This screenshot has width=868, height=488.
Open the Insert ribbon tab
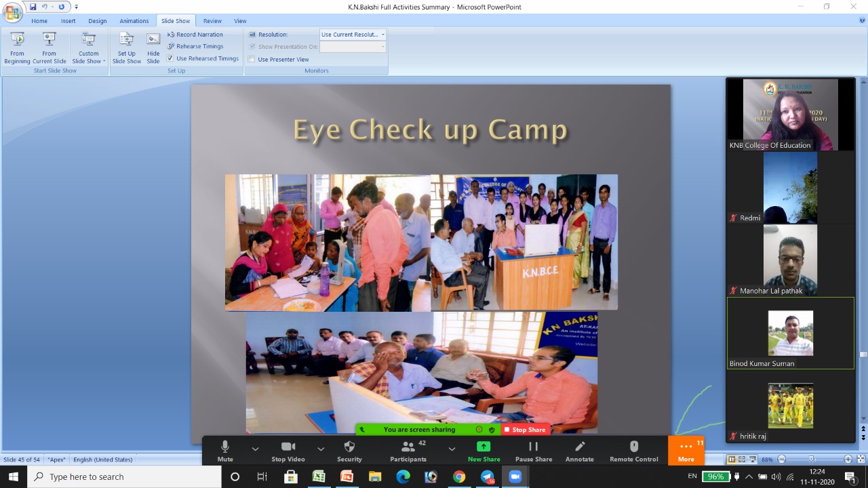pos(68,21)
